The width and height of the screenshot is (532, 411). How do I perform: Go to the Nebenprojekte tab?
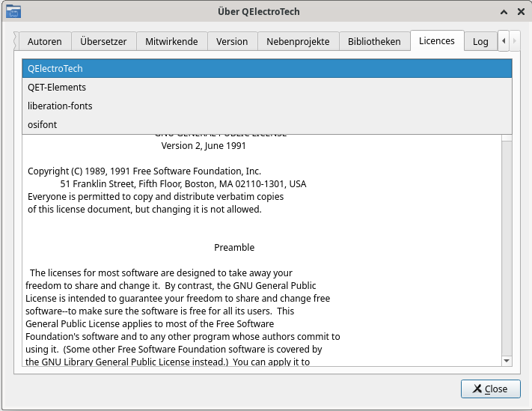[x=298, y=41]
